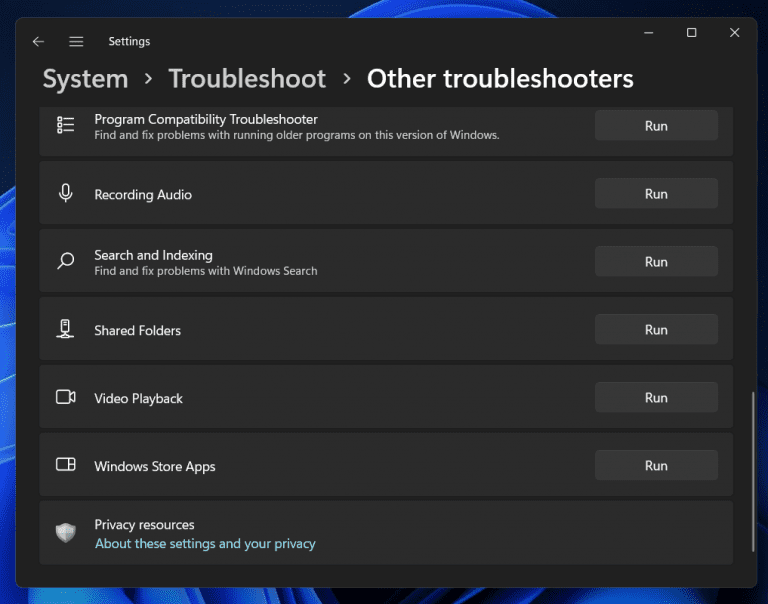This screenshot has width=768, height=604.
Task: Run the Search and Indexing troubleshooter
Action: click(x=656, y=262)
